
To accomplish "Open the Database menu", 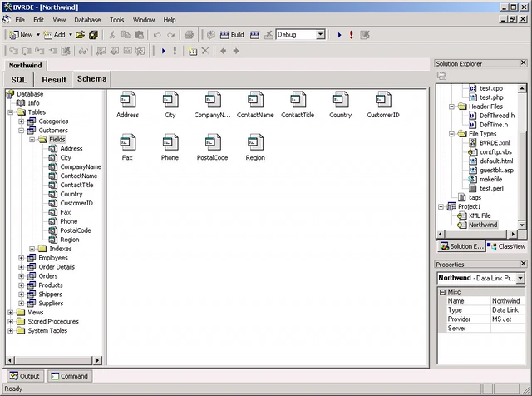I will coord(87,20).
